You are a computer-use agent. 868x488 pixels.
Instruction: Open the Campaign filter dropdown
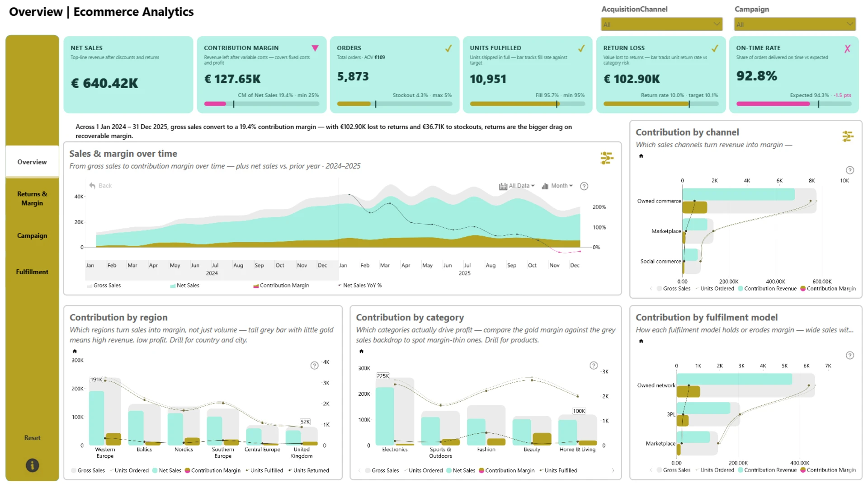[794, 24]
